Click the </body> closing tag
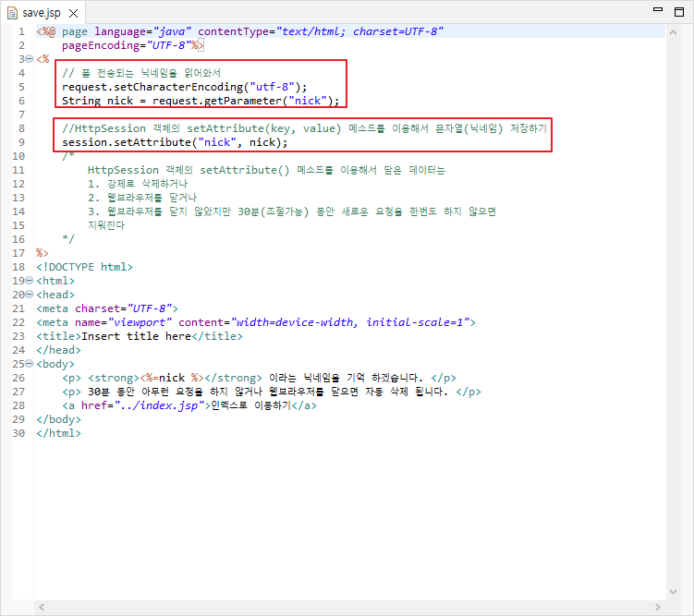The width and height of the screenshot is (694, 616). pyautogui.click(x=59, y=419)
